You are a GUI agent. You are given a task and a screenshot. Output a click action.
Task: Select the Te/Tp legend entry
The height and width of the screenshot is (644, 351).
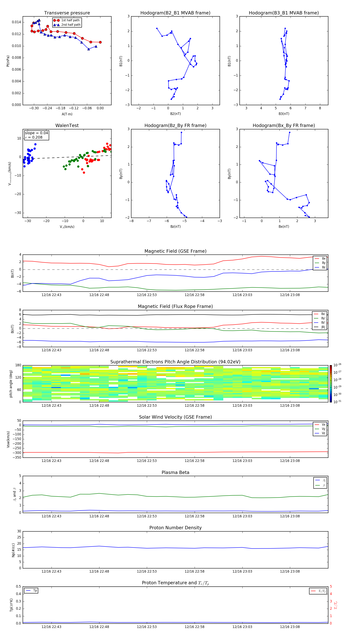[x=318, y=591]
